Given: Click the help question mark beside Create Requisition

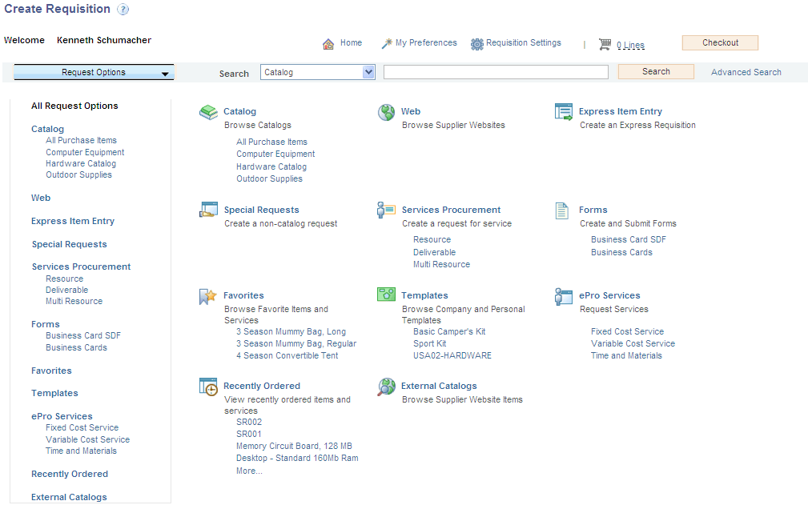Looking at the screenshot, I should 122,9.
